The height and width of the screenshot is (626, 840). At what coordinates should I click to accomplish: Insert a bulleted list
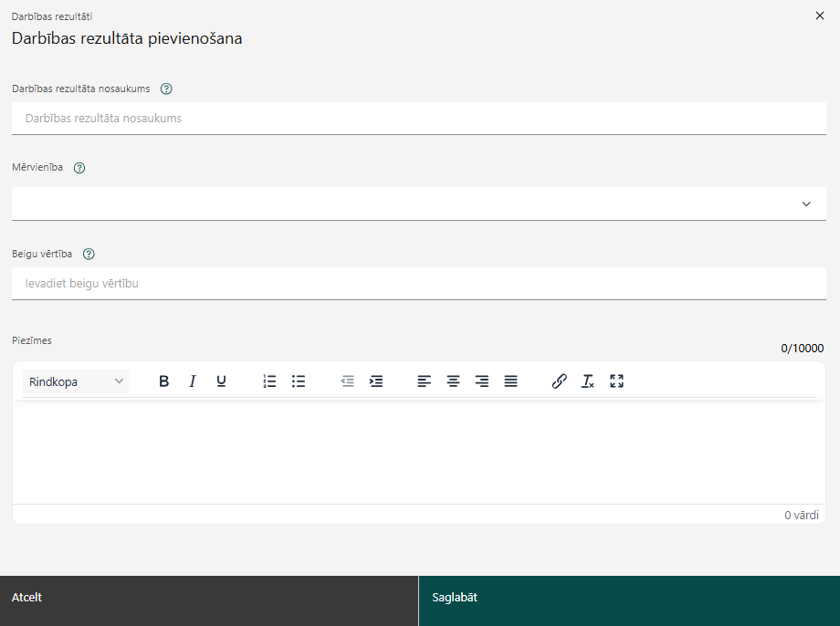point(299,381)
